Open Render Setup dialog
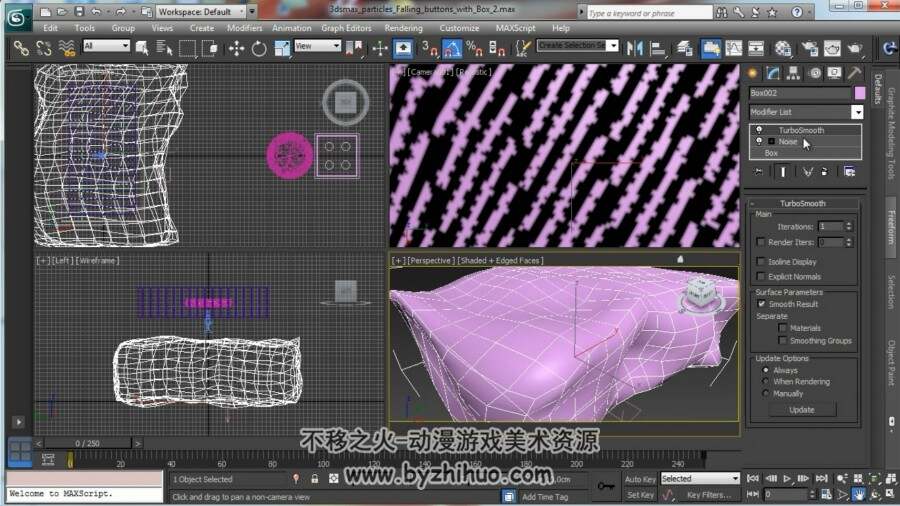900x506 pixels. (810, 49)
